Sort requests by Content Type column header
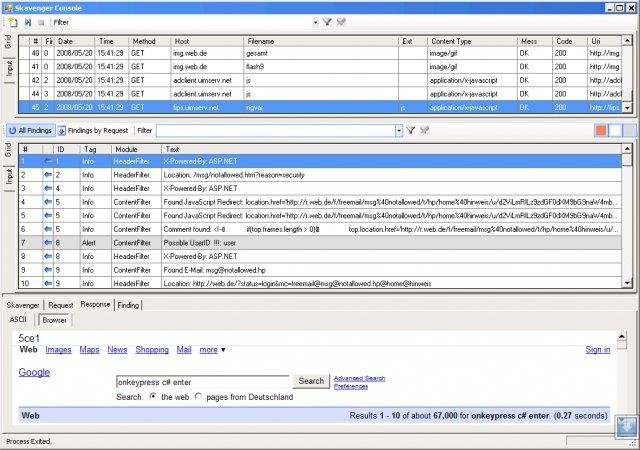Screen dimensions: 640x450 coord(472,41)
